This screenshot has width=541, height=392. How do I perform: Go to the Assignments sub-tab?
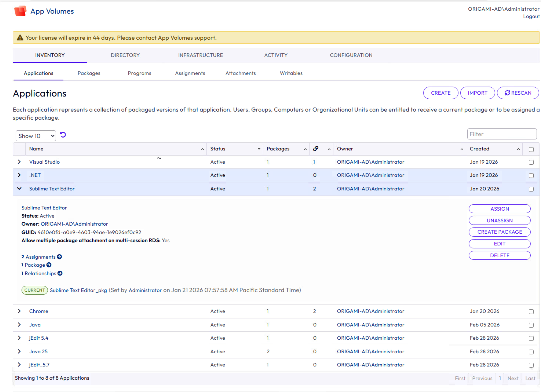[190, 73]
